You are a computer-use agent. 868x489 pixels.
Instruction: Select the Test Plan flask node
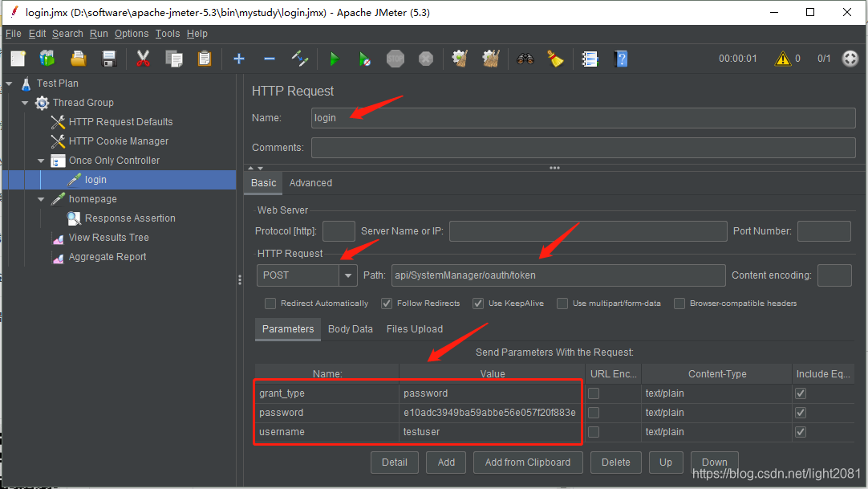click(x=58, y=83)
